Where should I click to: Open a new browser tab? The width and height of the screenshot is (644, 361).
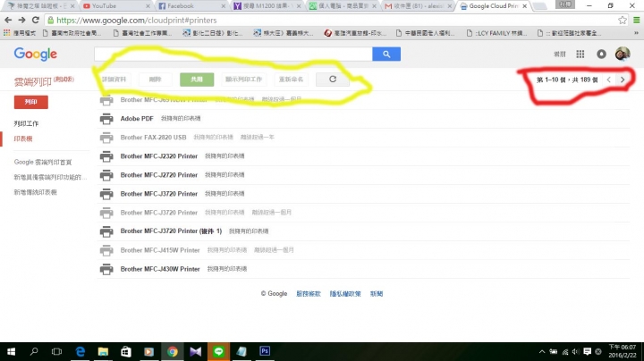[539, 6]
